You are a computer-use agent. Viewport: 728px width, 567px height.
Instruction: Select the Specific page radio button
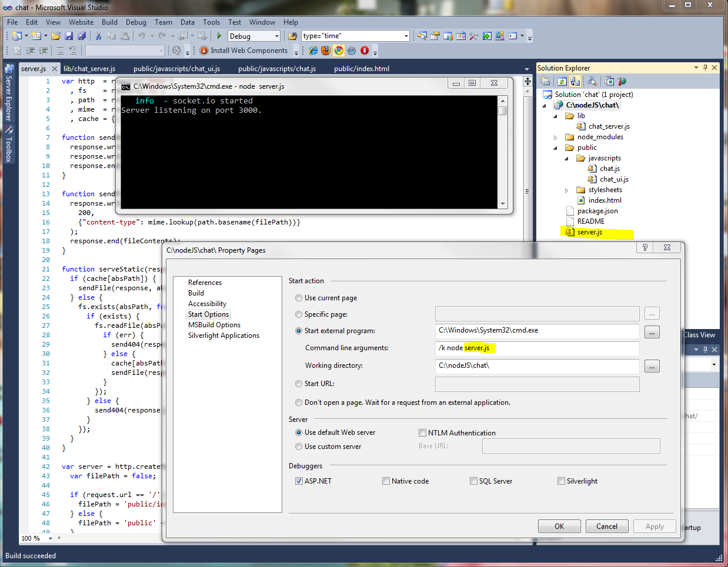pos(299,314)
